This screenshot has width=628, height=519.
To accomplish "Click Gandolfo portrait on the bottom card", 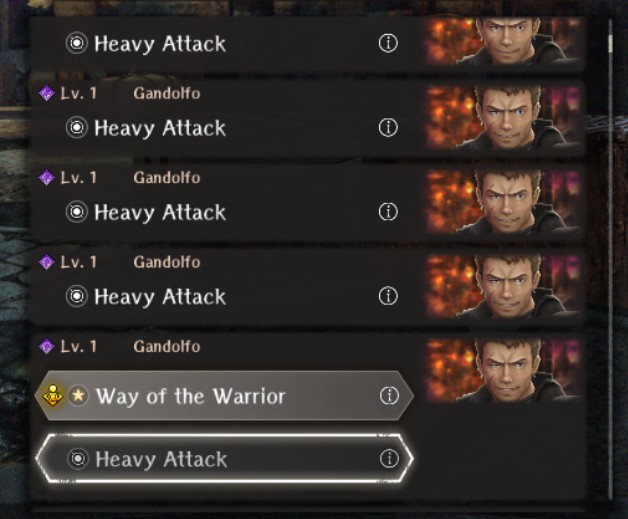I will coord(504,370).
